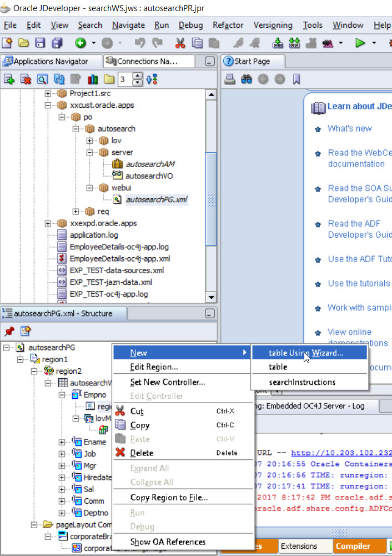Click the Cut scissors icon in main toolbar
This screenshot has height=556, width=392.
point(180,43)
